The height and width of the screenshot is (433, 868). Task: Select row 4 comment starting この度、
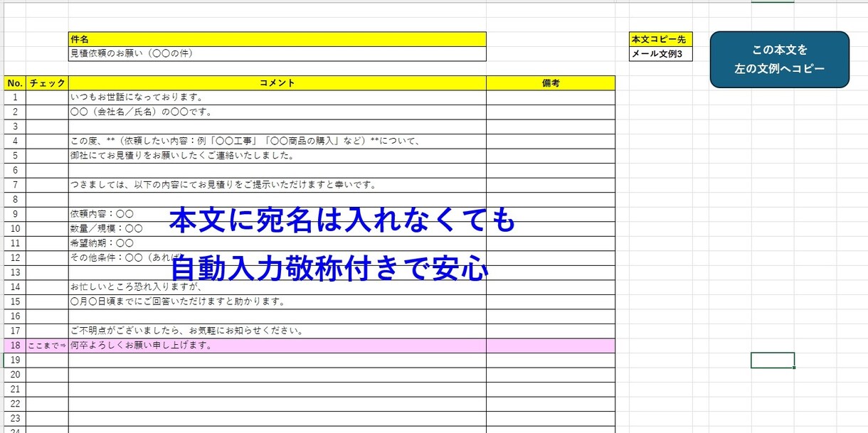click(x=277, y=141)
